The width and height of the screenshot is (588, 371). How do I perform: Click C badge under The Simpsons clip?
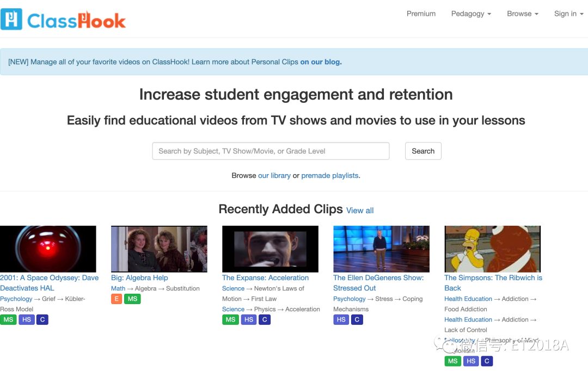pos(487,361)
